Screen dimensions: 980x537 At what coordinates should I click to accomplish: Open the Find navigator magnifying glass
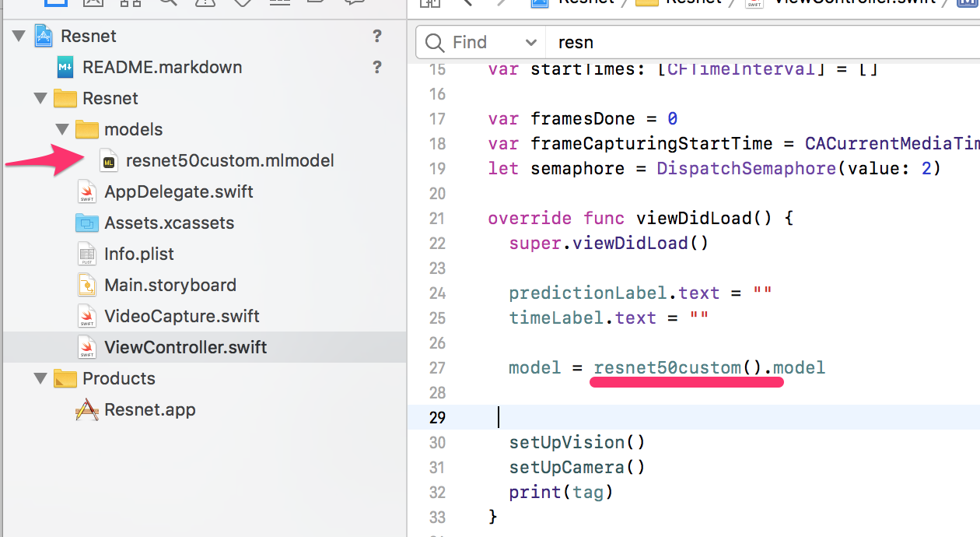[167, 4]
